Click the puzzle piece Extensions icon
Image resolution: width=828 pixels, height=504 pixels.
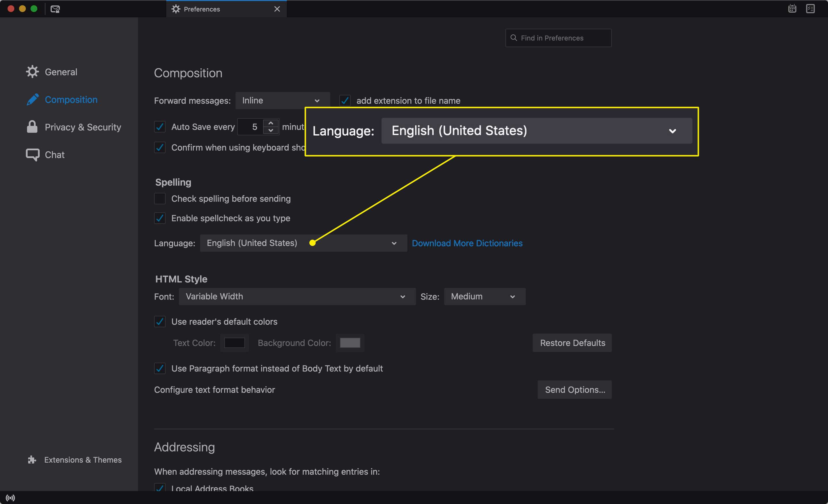(x=32, y=459)
